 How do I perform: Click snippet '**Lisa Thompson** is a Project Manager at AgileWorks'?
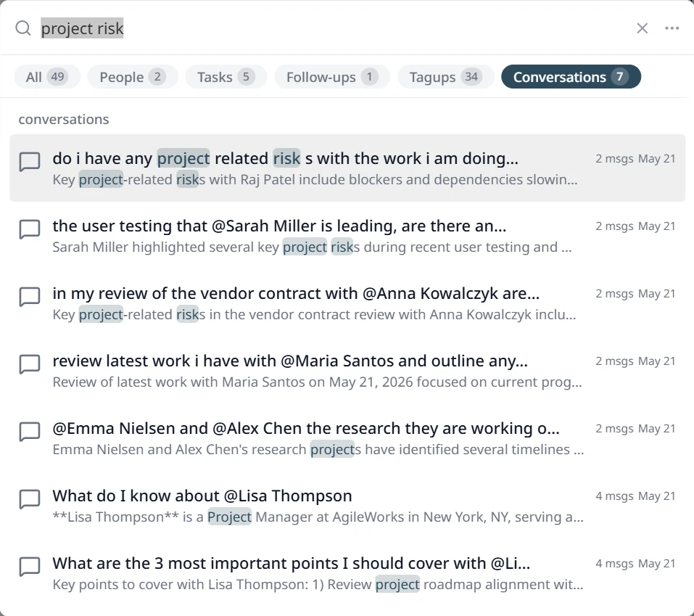318,517
